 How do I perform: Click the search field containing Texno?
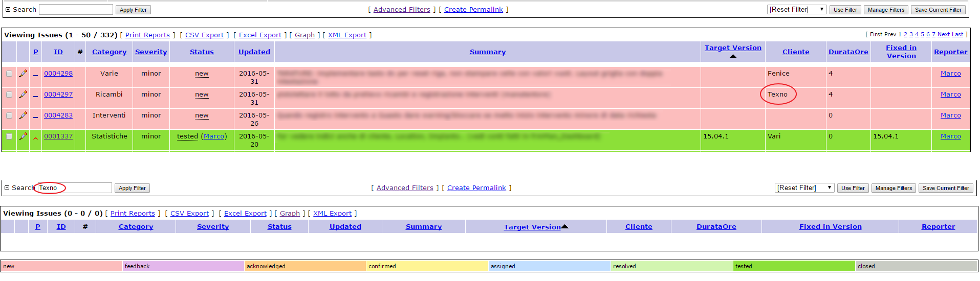[75, 188]
